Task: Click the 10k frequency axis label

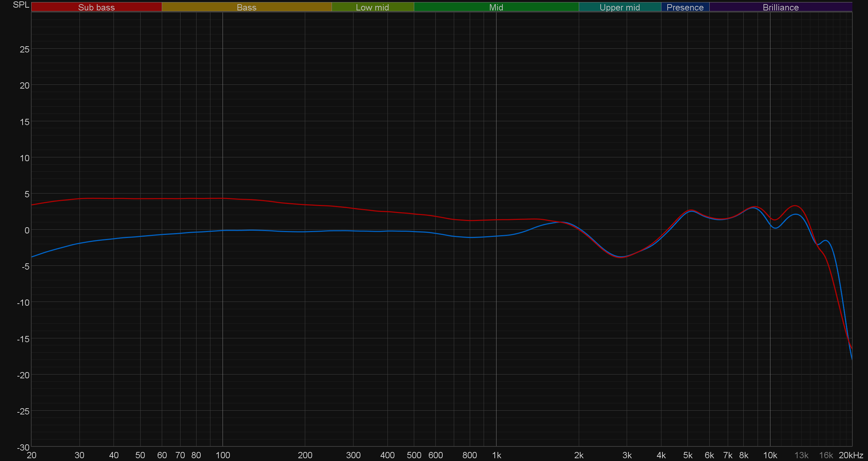Action: point(770,455)
